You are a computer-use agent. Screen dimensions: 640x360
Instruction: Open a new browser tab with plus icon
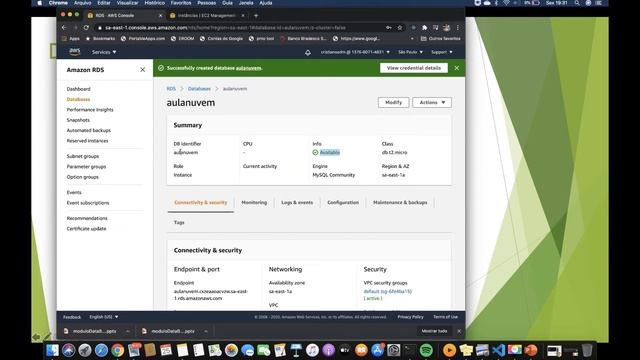pyautogui.click(x=256, y=16)
